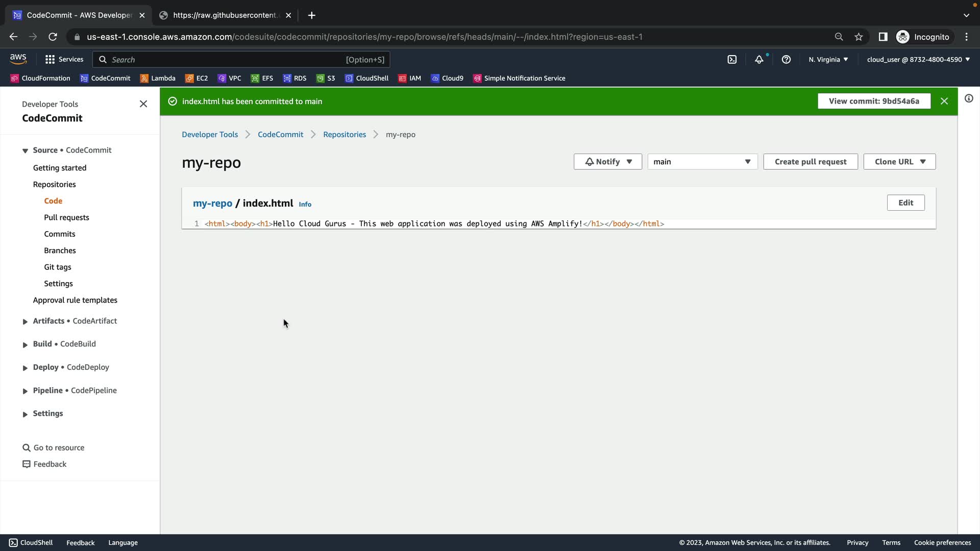Image resolution: width=980 pixels, height=551 pixels.
Task: Bookmark the page with the star icon
Action: coord(859,37)
